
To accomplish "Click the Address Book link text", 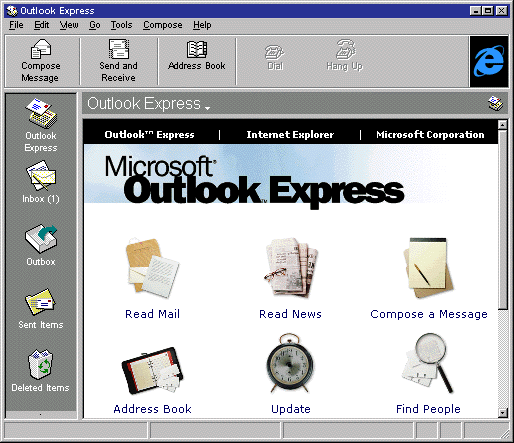I will [x=152, y=409].
